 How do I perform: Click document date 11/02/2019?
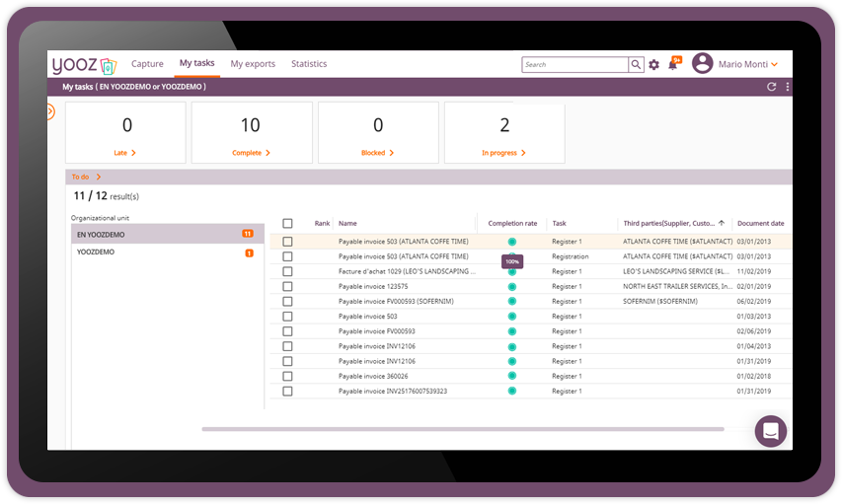pos(753,271)
